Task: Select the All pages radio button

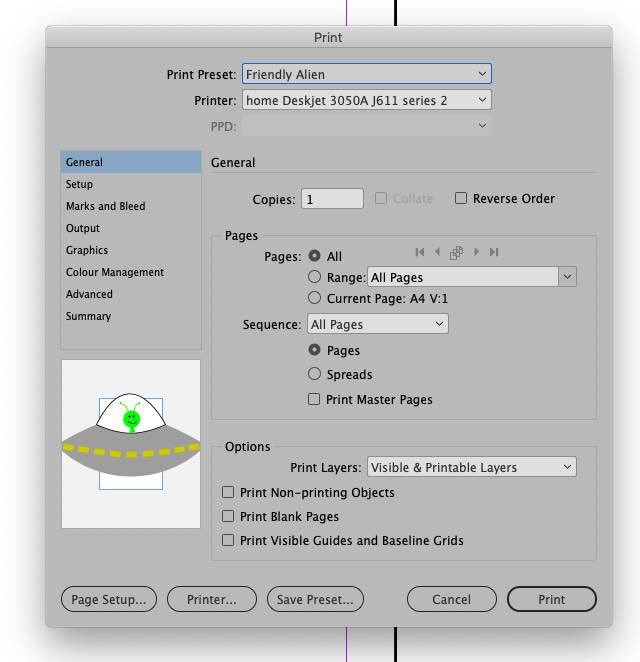Action: pos(314,255)
